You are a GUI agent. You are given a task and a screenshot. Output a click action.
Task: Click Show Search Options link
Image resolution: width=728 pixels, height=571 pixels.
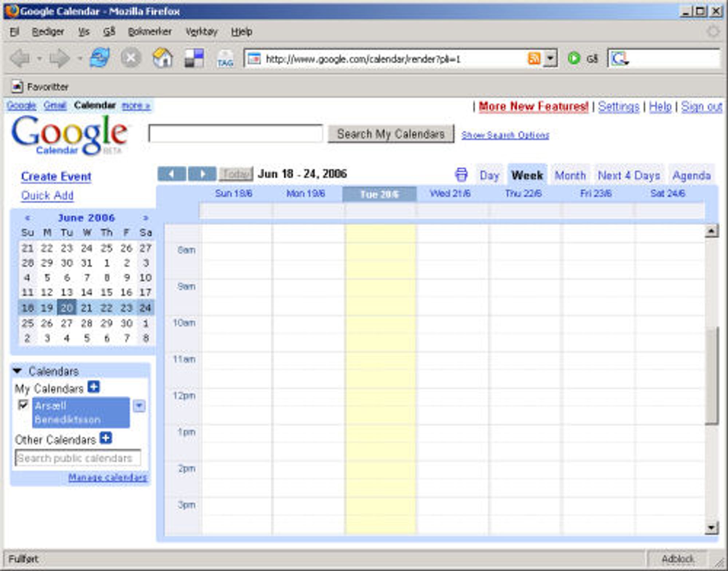(x=505, y=135)
